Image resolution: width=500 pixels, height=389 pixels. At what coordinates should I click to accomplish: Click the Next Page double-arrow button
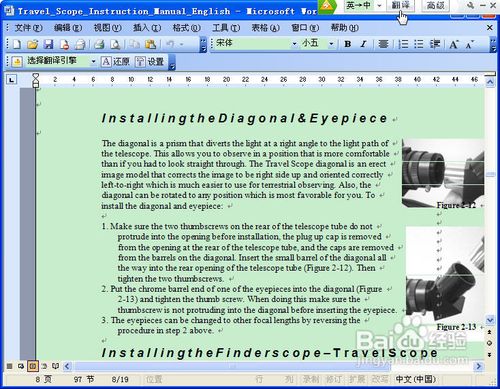490,354
